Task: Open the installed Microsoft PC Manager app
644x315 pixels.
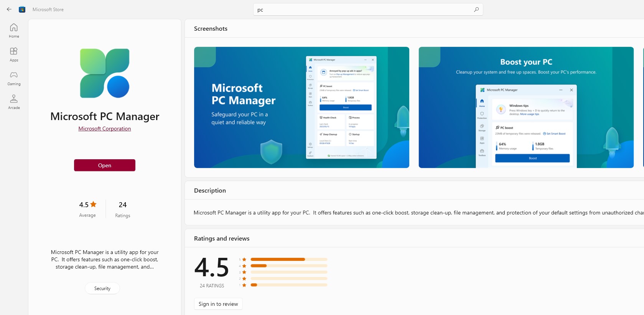Action: point(105,165)
